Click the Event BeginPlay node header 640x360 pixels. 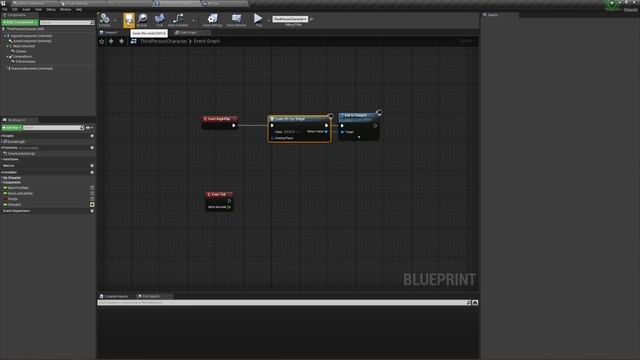[219, 119]
